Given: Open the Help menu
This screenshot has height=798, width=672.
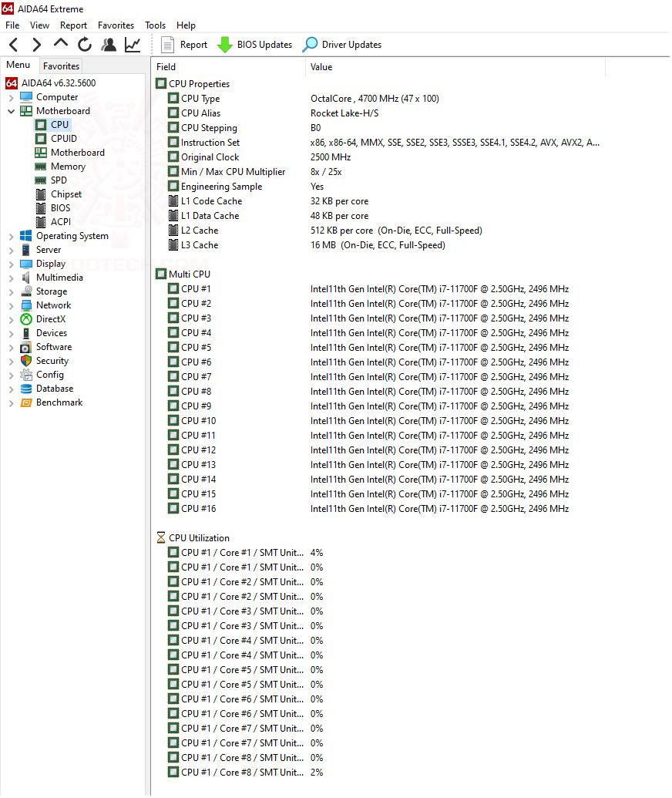Looking at the screenshot, I should tap(186, 25).
